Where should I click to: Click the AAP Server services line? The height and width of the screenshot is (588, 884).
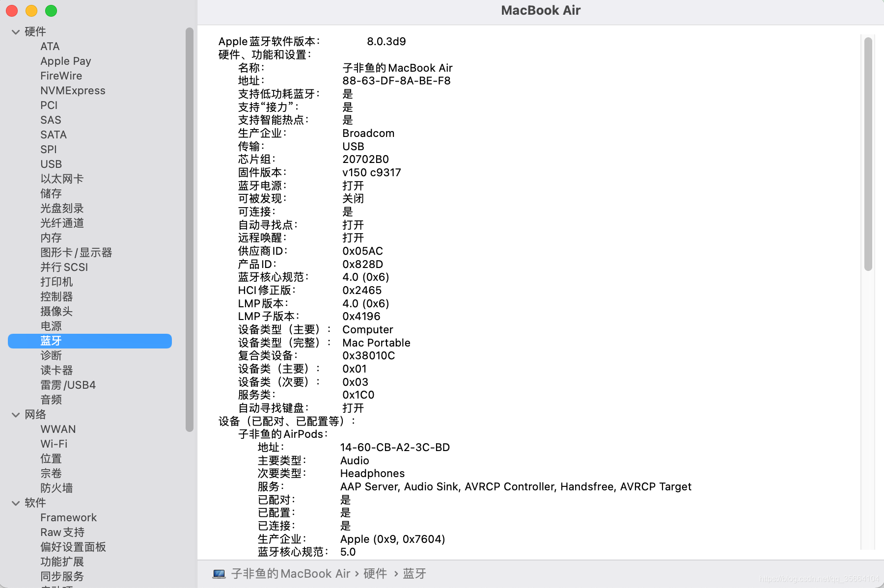click(516, 487)
